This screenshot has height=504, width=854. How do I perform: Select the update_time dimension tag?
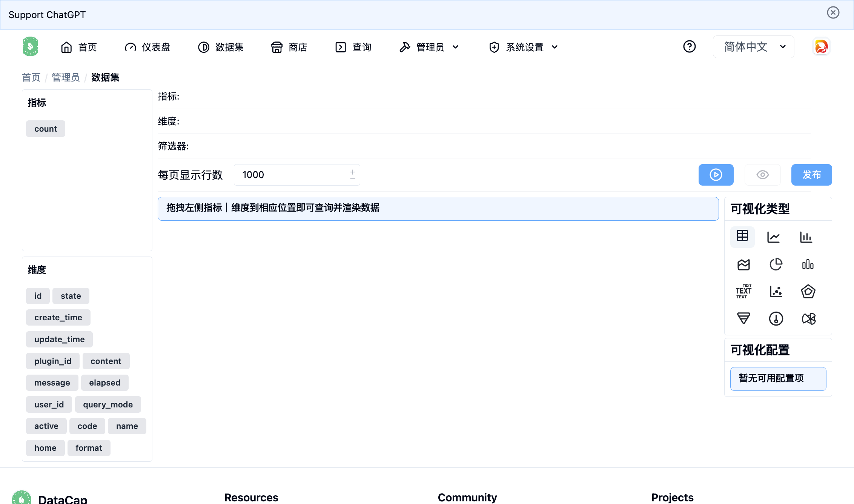tap(59, 339)
